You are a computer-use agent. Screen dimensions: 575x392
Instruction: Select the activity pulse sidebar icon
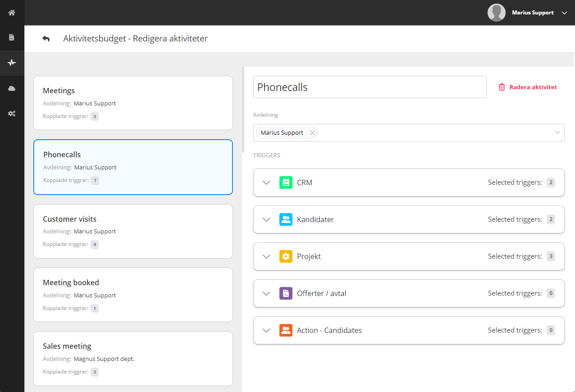pos(12,63)
